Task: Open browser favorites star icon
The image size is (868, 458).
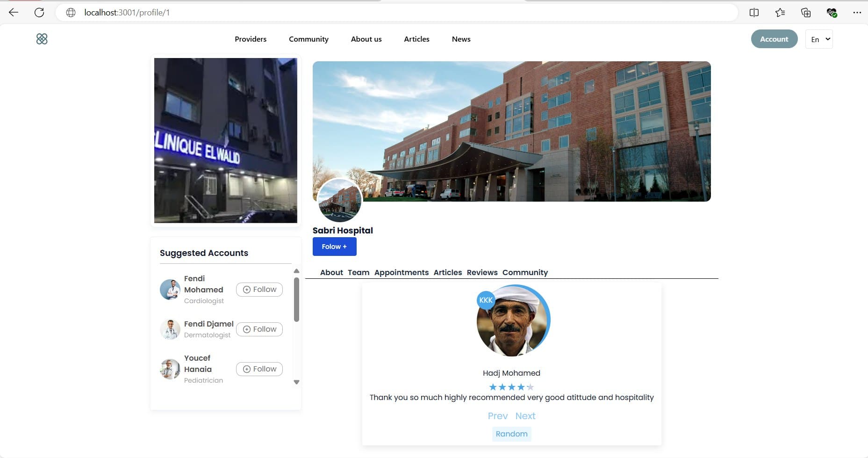Action: (x=780, y=13)
